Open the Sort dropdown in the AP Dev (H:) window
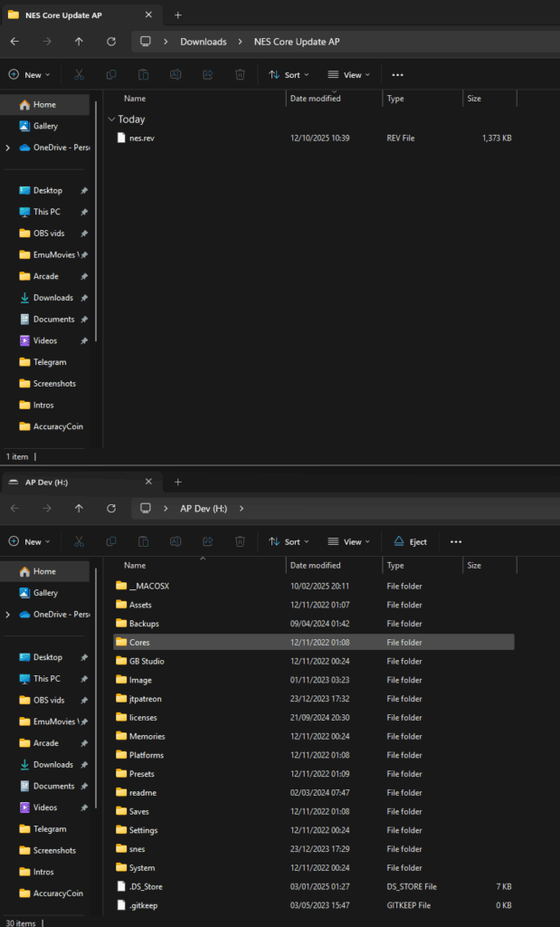560x927 pixels. (x=289, y=542)
